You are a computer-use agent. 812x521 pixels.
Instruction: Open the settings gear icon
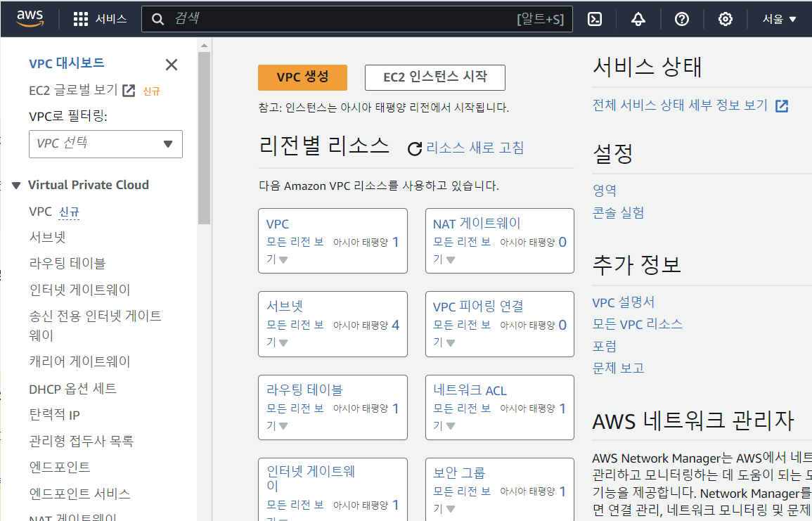[x=725, y=19]
